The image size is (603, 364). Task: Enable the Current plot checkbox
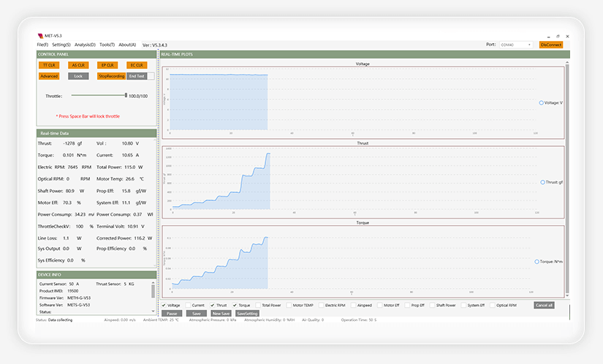[188, 306]
